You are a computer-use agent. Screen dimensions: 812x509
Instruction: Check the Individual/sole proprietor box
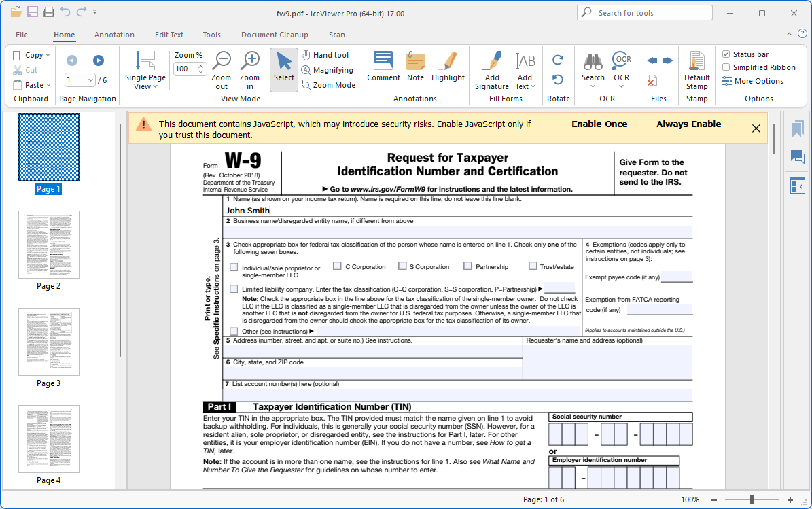click(234, 267)
